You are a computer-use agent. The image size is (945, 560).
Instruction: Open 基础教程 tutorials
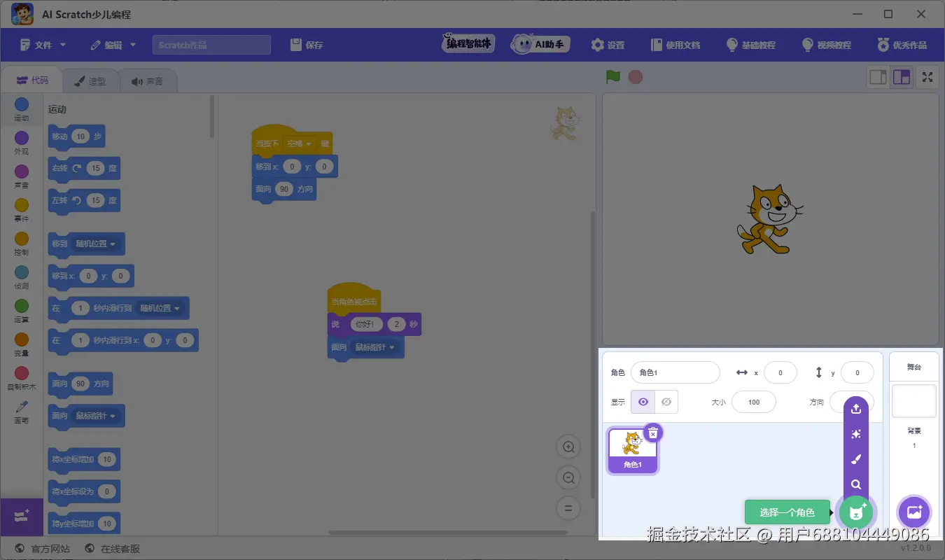[x=751, y=45]
